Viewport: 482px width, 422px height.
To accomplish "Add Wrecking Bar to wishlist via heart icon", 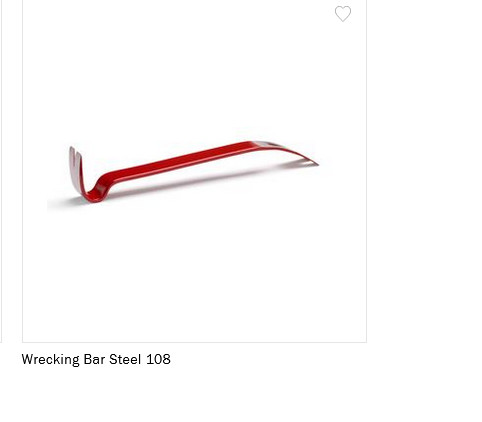I will click(x=343, y=14).
